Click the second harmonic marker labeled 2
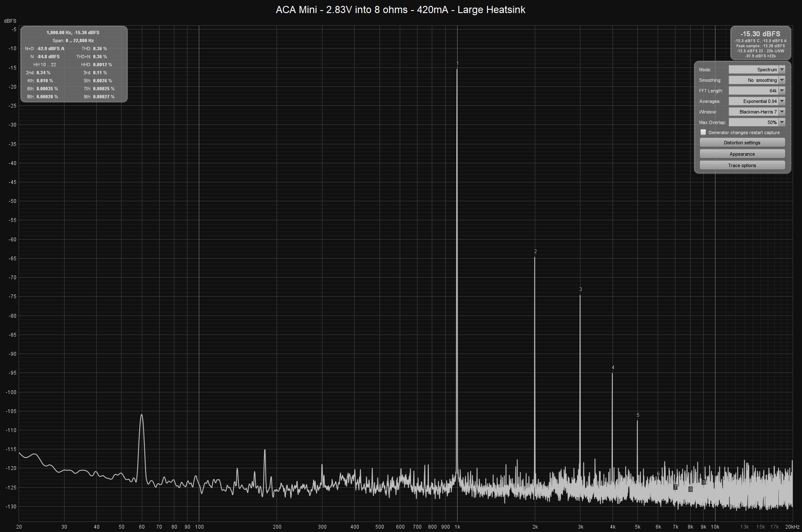This screenshot has height=532, width=802. tap(535, 251)
